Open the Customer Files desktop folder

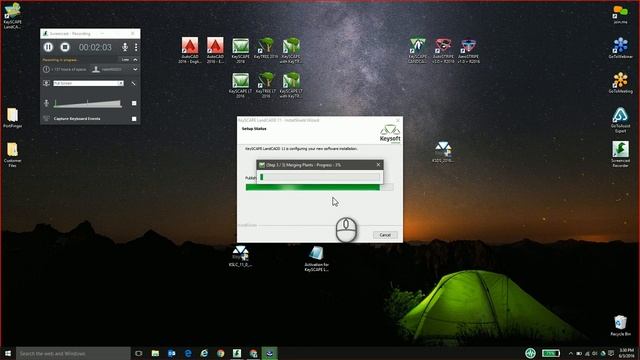pos(12,155)
